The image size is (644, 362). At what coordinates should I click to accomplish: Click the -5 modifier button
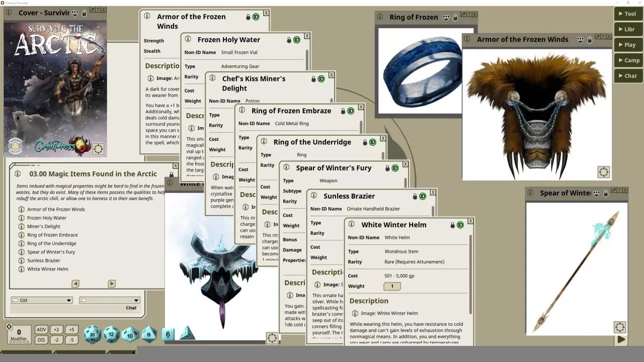71,340
